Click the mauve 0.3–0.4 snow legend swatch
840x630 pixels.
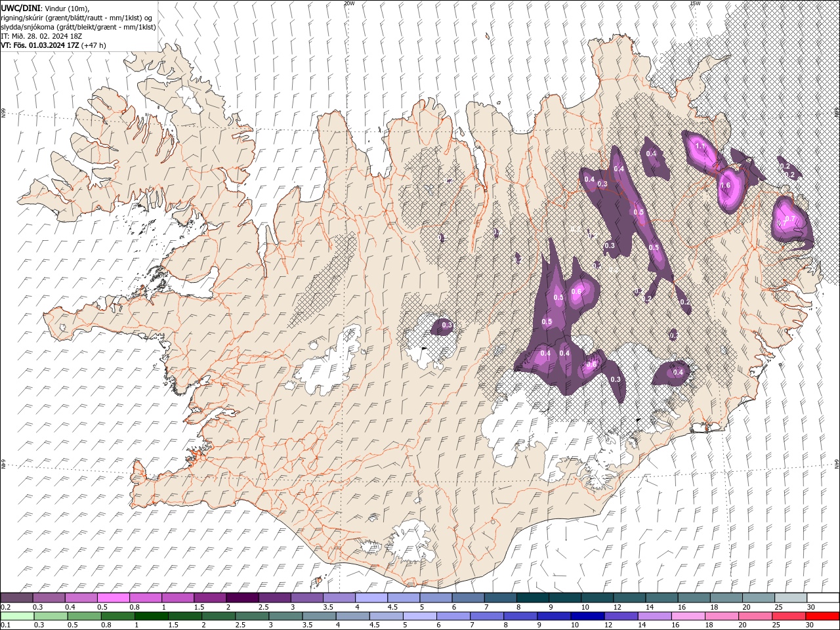[49, 598]
